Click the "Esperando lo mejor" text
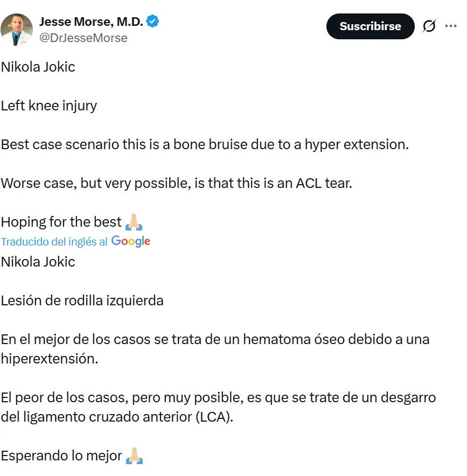 [x=61, y=456]
